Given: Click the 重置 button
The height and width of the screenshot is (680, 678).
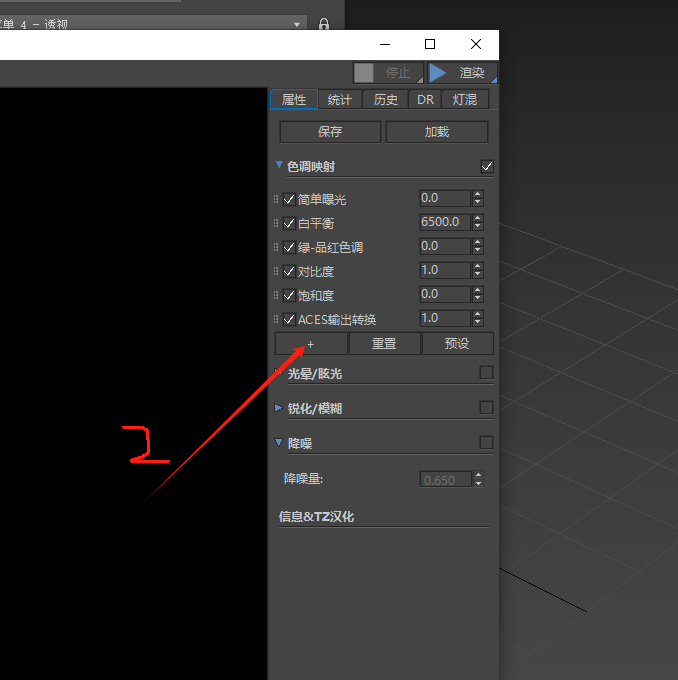Looking at the screenshot, I should point(384,344).
